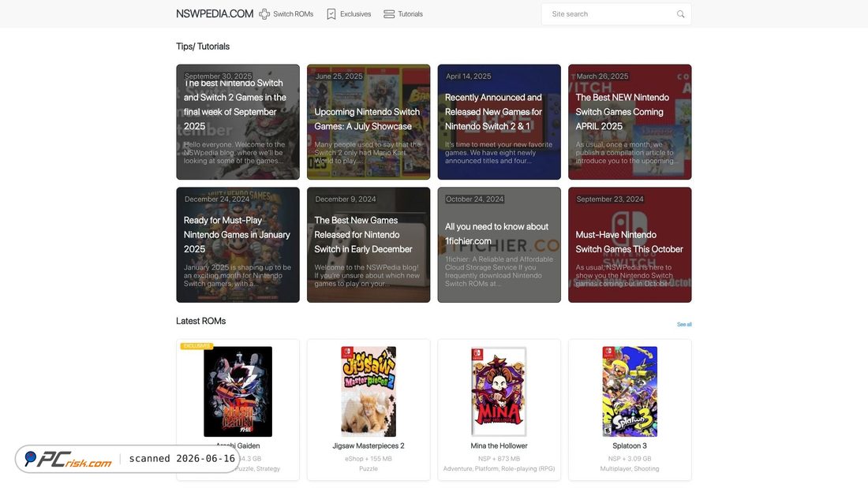
Task: Open the Mina the Hollower cover image
Action: pyautogui.click(x=499, y=392)
